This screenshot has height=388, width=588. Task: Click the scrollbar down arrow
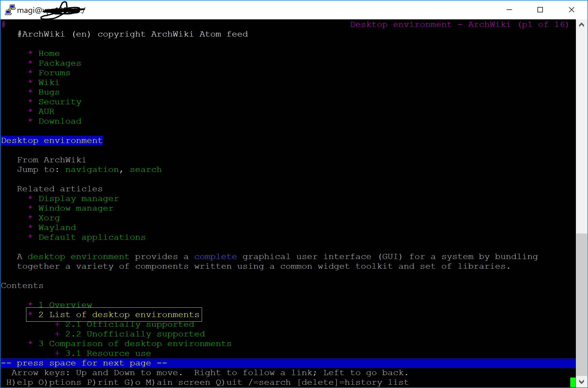[582, 382]
